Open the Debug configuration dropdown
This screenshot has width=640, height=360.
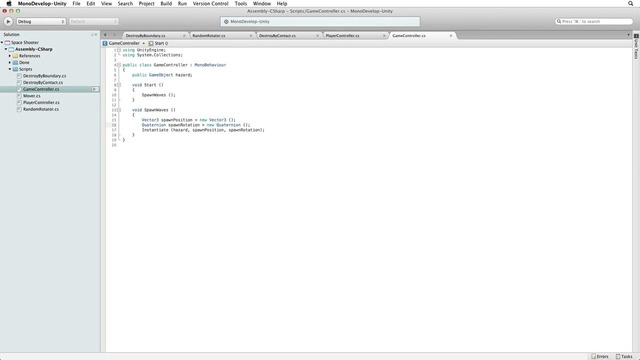41,21
